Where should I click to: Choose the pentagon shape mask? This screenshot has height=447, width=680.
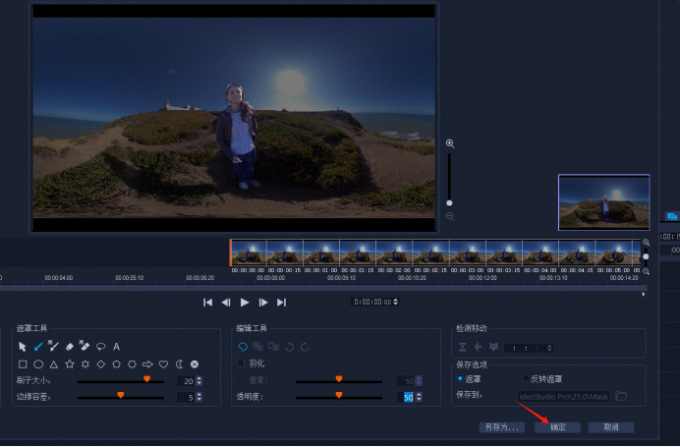116,364
